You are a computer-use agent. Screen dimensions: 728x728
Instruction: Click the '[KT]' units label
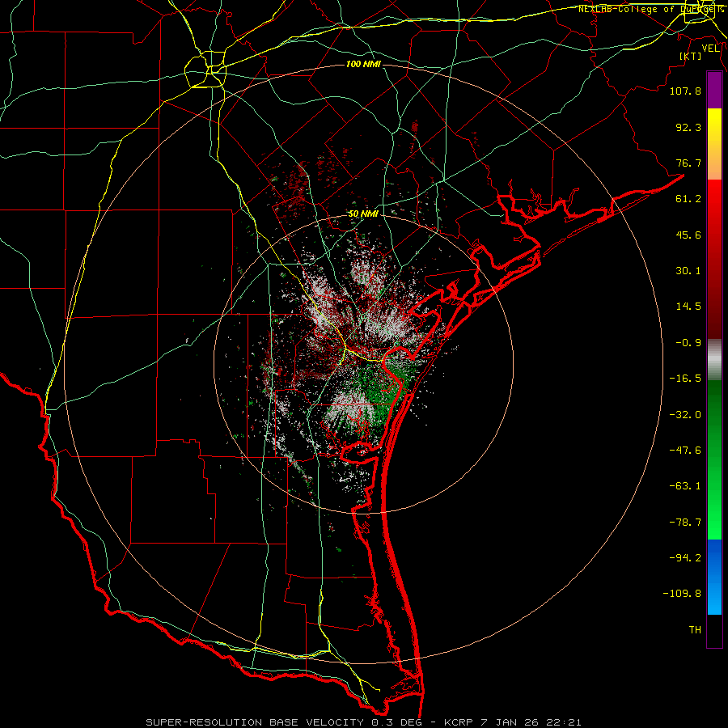pyautogui.click(x=691, y=56)
